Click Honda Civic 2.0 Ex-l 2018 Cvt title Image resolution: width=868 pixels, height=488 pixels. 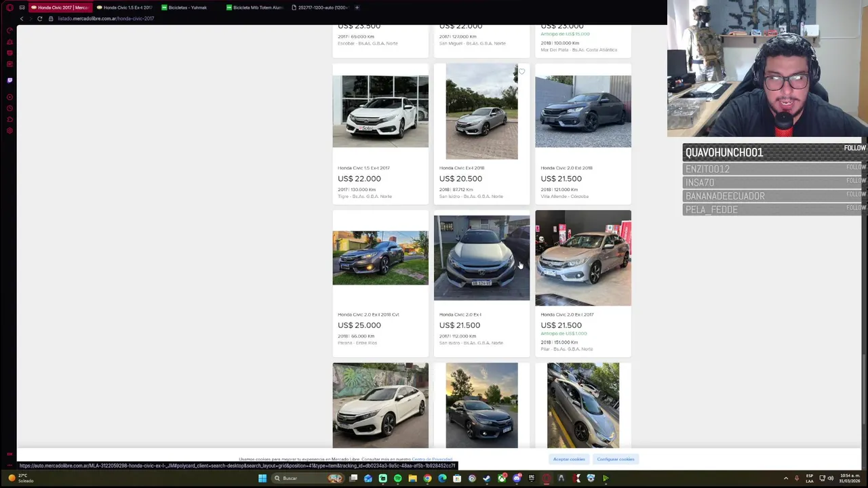368,314
